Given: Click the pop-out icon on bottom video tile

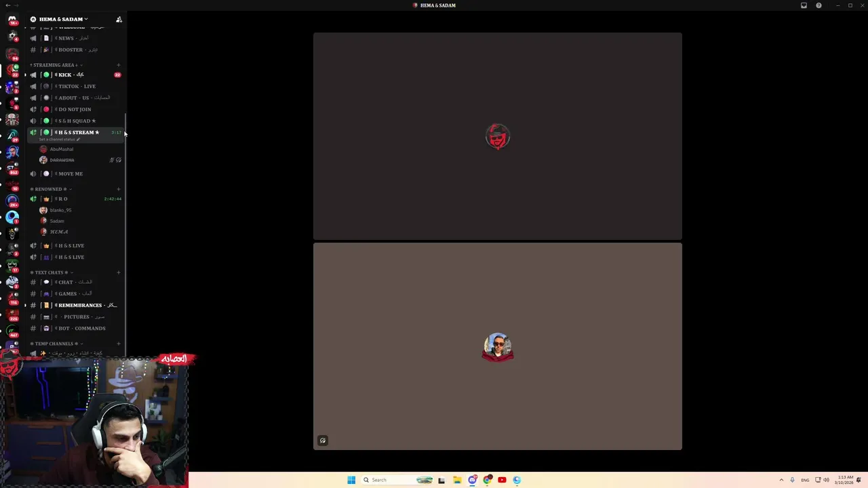Looking at the screenshot, I should coord(323,441).
